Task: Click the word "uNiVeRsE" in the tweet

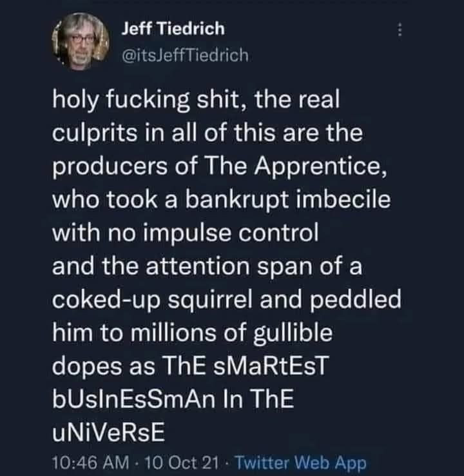Action: 108,432
